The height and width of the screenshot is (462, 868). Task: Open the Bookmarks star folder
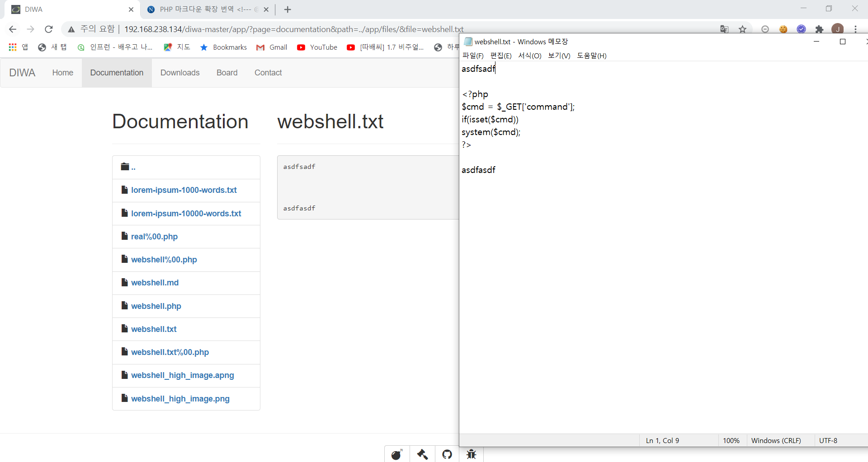223,47
